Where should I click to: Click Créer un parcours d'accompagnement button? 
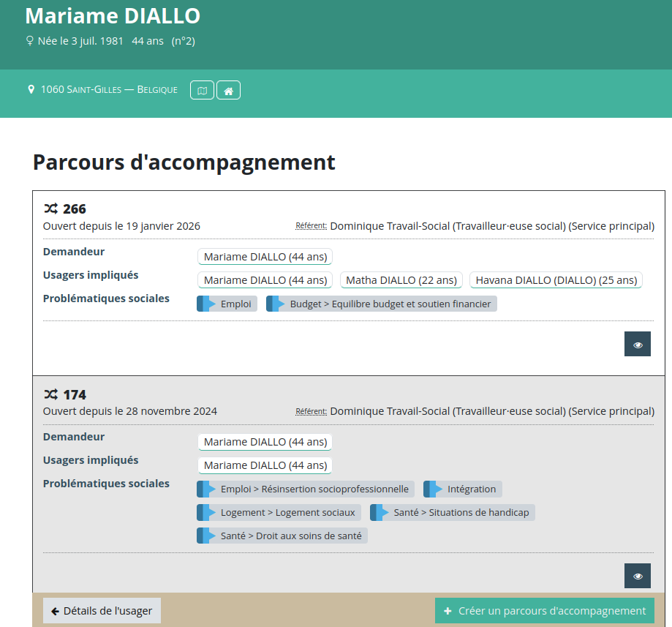[x=545, y=611]
